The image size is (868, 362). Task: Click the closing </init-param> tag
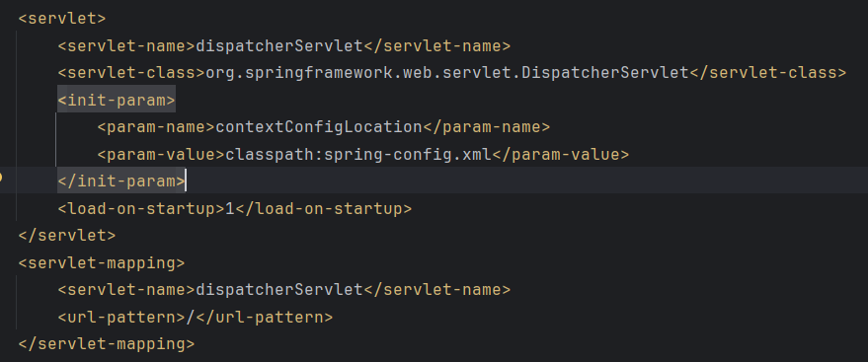(x=121, y=181)
